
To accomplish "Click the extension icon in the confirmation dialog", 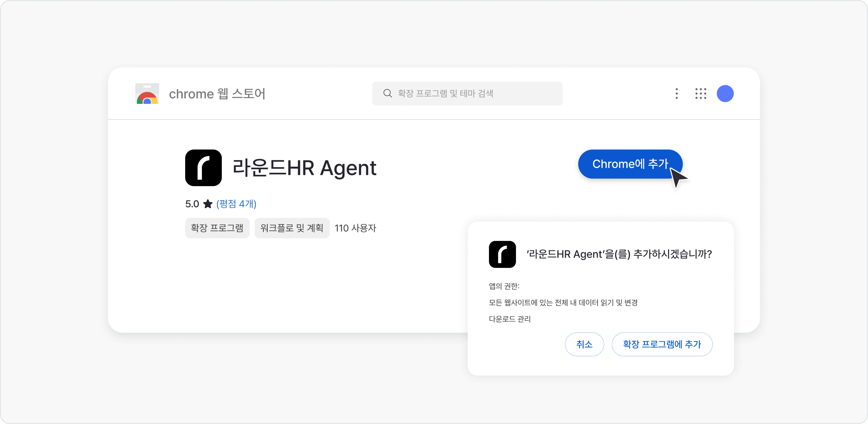I will [502, 255].
